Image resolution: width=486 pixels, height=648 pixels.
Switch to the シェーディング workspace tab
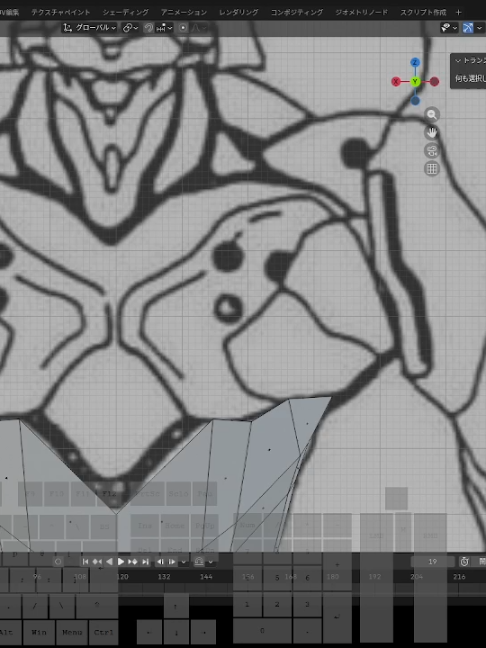click(126, 12)
